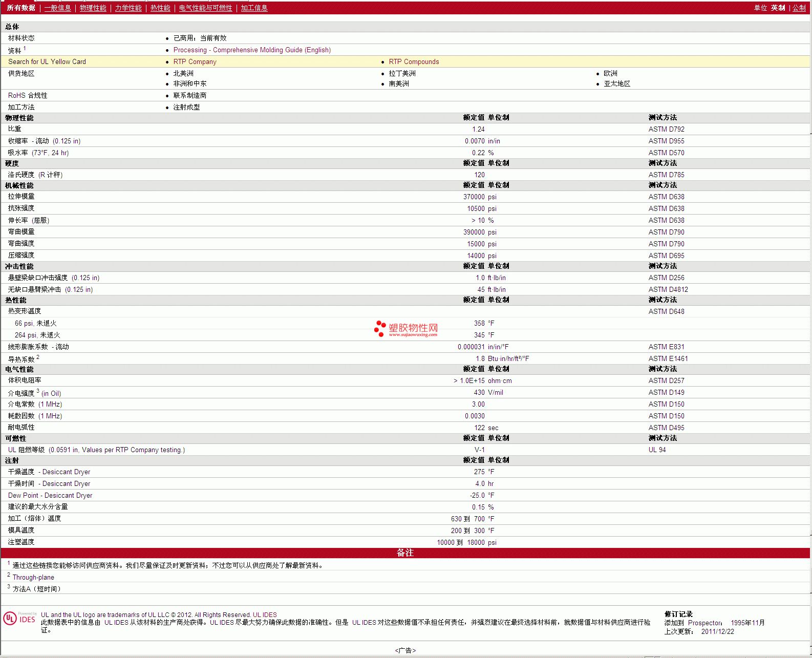Click the 注塑温度 row label
Image resolution: width=812 pixels, height=658 pixels.
point(21,542)
